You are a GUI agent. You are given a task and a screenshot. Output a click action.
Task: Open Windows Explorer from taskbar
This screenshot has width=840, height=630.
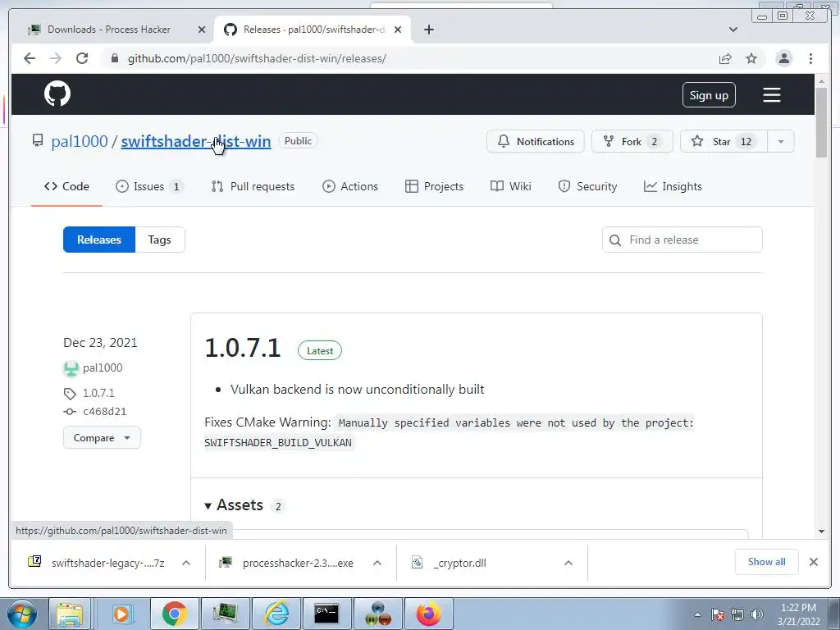(x=70, y=614)
